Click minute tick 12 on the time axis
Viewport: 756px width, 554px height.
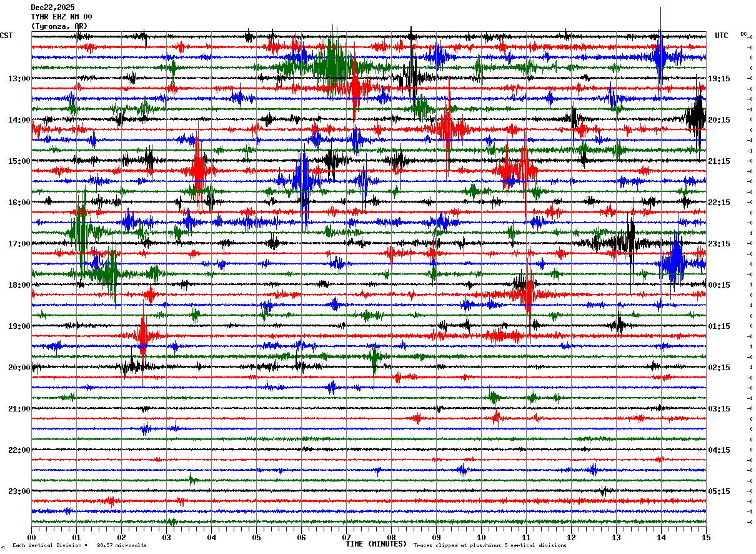(571, 537)
